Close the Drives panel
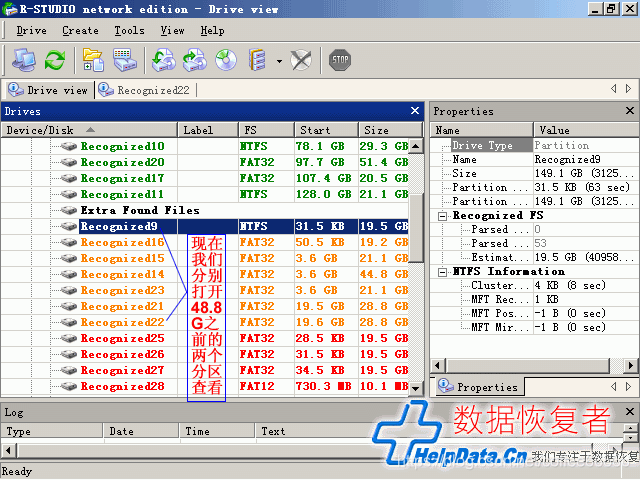 pyautogui.click(x=415, y=111)
